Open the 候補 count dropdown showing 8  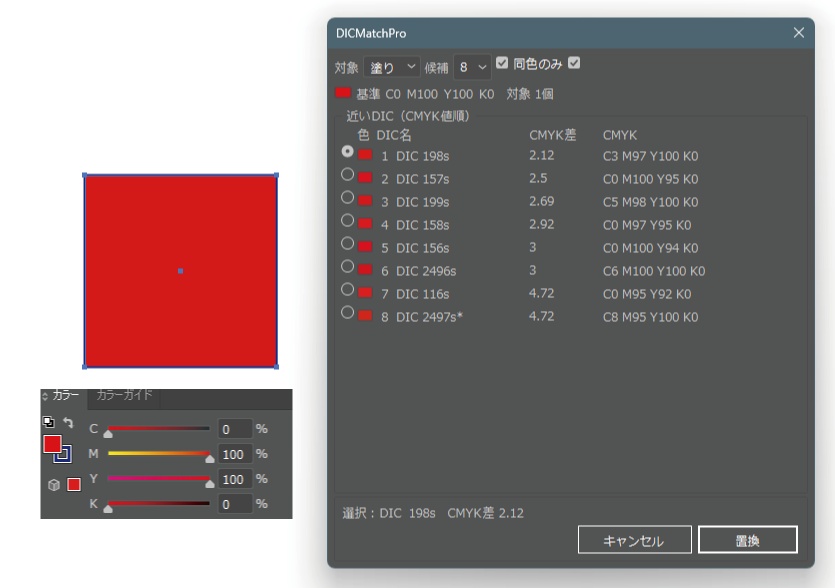click(472, 67)
